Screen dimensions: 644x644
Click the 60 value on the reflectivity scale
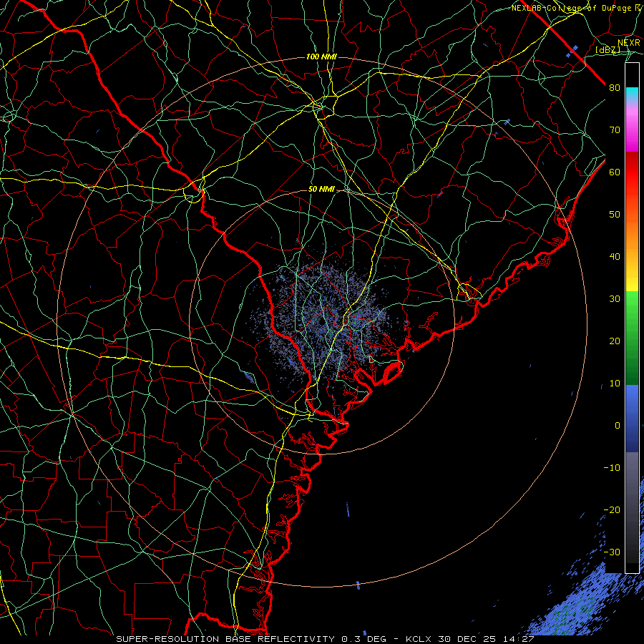click(615, 172)
